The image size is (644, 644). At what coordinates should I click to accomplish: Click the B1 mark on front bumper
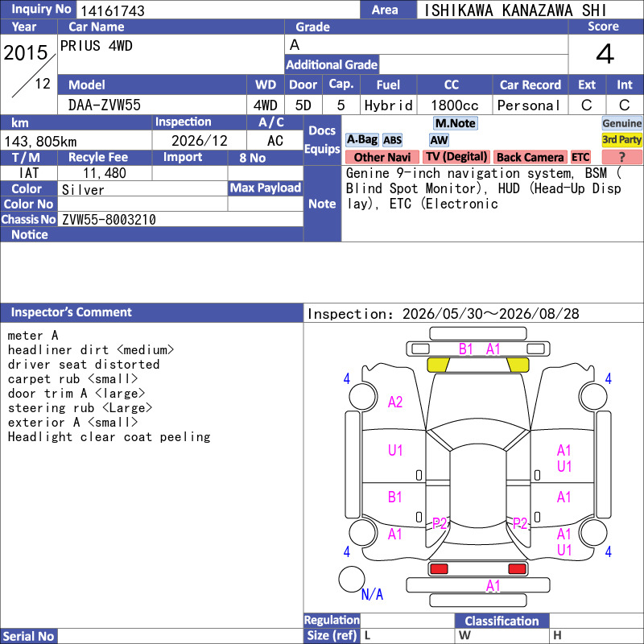pos(466,349)
